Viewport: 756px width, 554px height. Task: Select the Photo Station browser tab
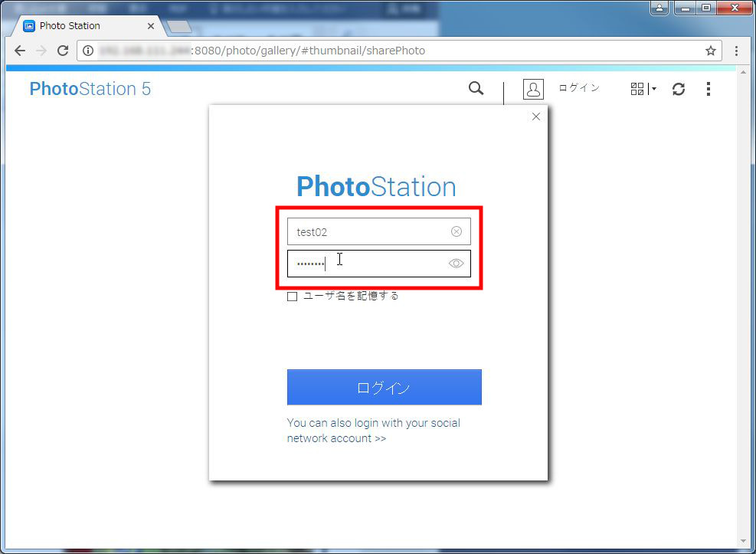tap(84, 25)
